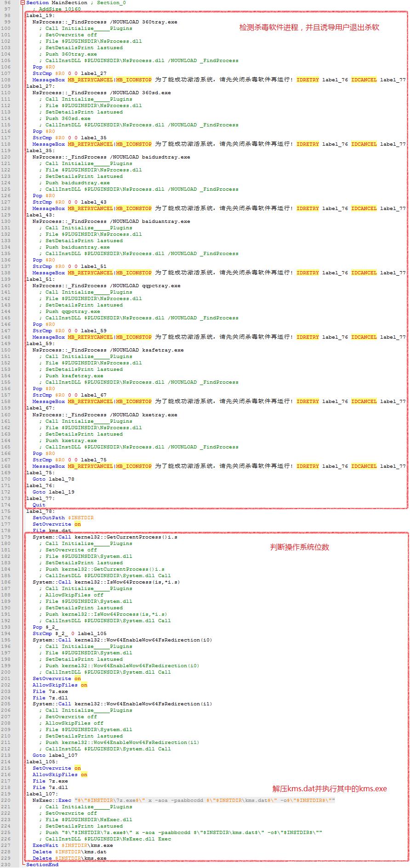Click the '; Push baiduantray.exe' comment
The image size is (410, 868).
[74, 247]
